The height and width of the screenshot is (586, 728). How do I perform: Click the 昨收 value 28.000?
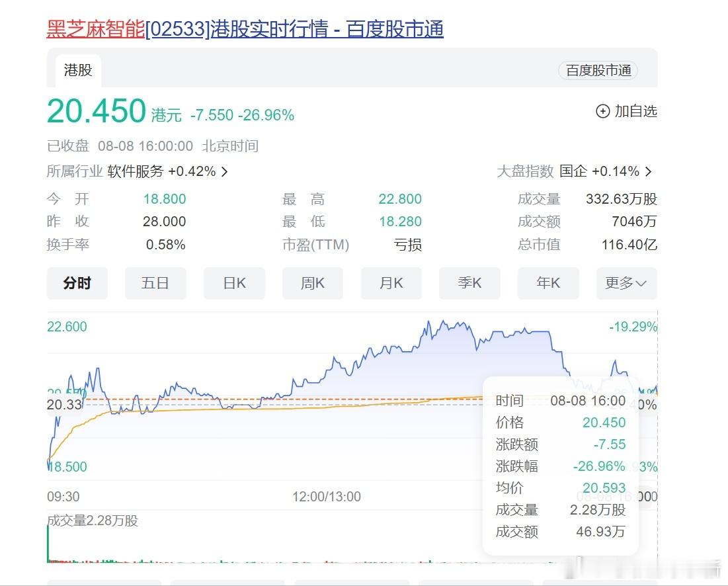pos(165,222)
